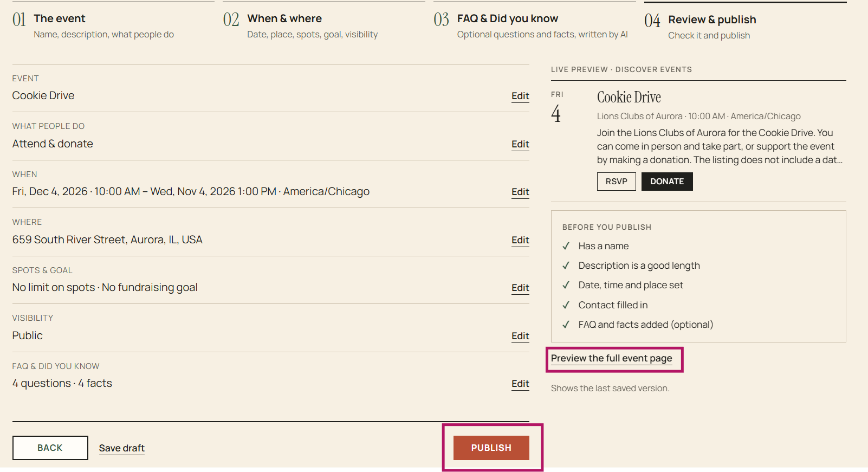Viewport: 868px width, 472px height.
Task: Click Donate in the live preview
Action: pos(667,182)
